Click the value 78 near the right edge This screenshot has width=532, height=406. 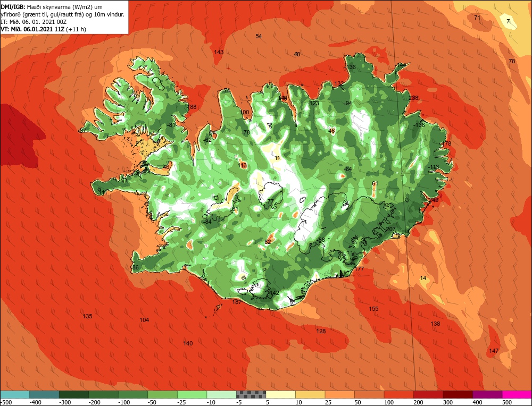point(512,61)
